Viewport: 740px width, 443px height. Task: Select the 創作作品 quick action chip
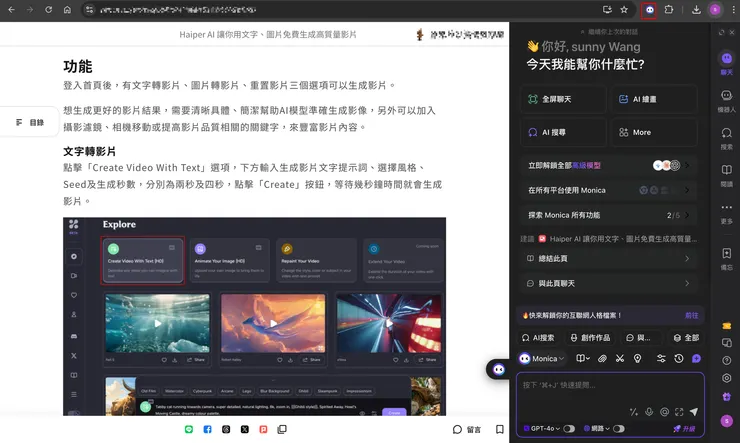(x=590, y=338)
